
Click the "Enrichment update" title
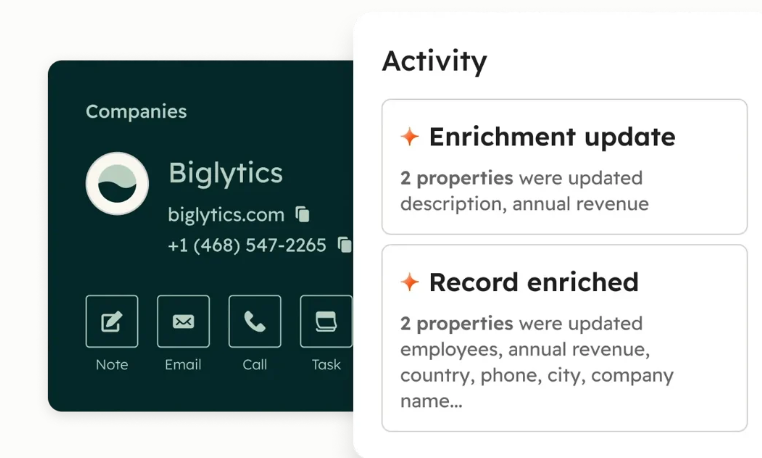552,137
